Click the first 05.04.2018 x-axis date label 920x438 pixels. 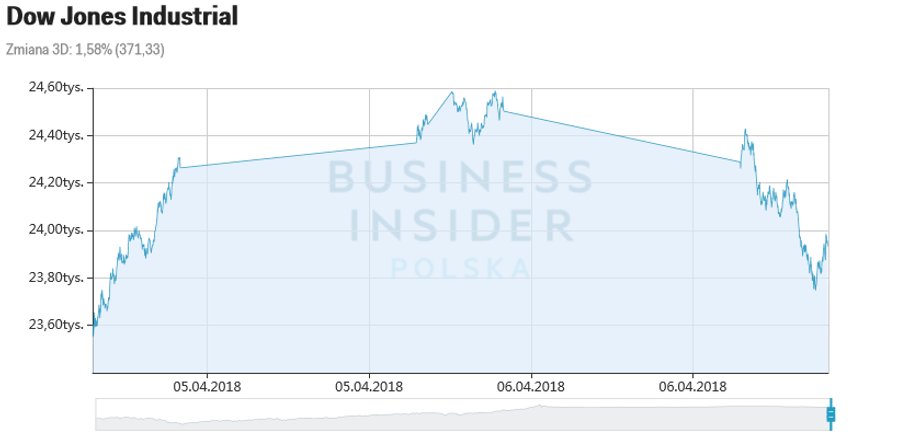[207, 387]
